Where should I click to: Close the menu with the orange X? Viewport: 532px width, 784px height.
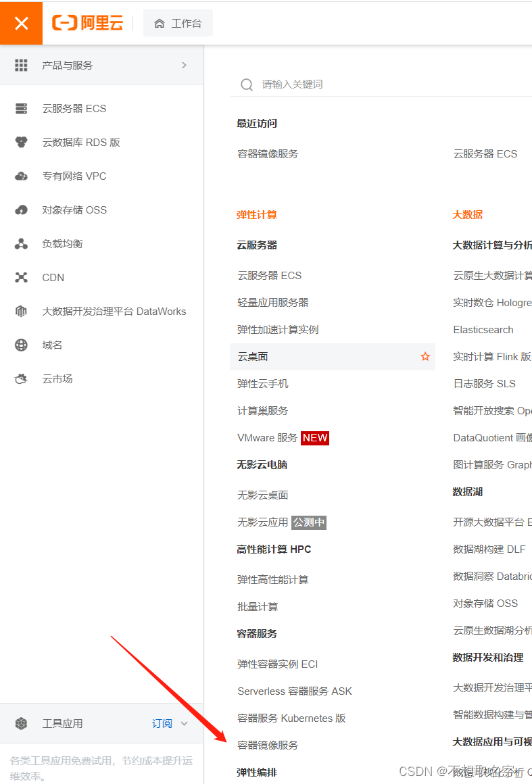(x=21, y=23)
